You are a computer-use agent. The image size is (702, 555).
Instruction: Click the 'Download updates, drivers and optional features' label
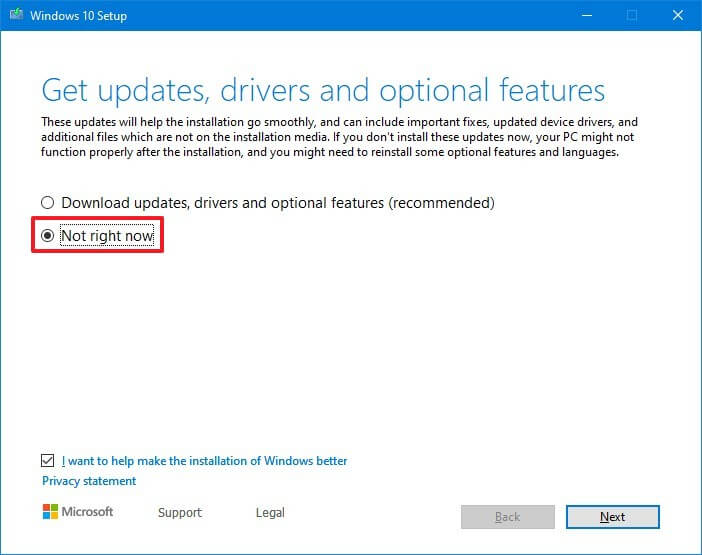[278, 203]
